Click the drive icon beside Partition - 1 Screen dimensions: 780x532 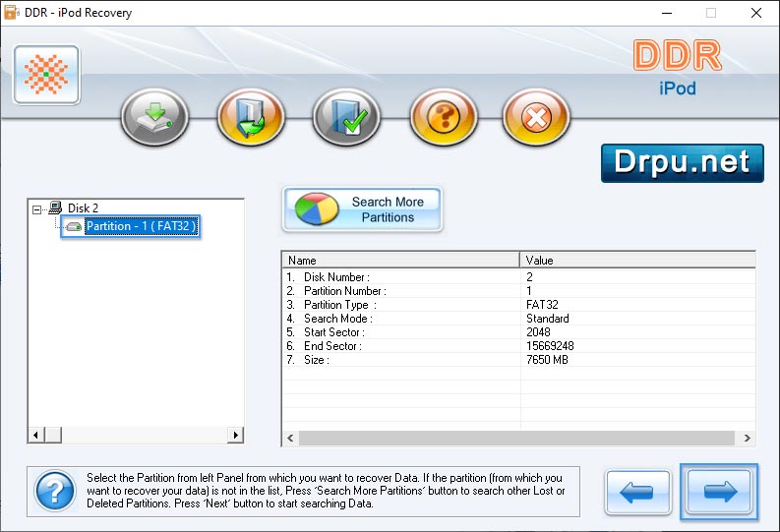[x=74, y=227]
